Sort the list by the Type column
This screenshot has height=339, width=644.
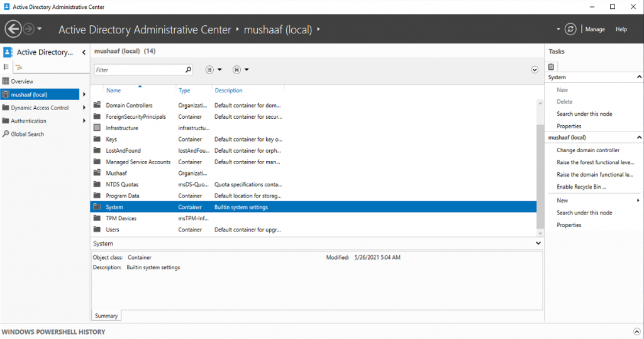(x=184, y=91)
